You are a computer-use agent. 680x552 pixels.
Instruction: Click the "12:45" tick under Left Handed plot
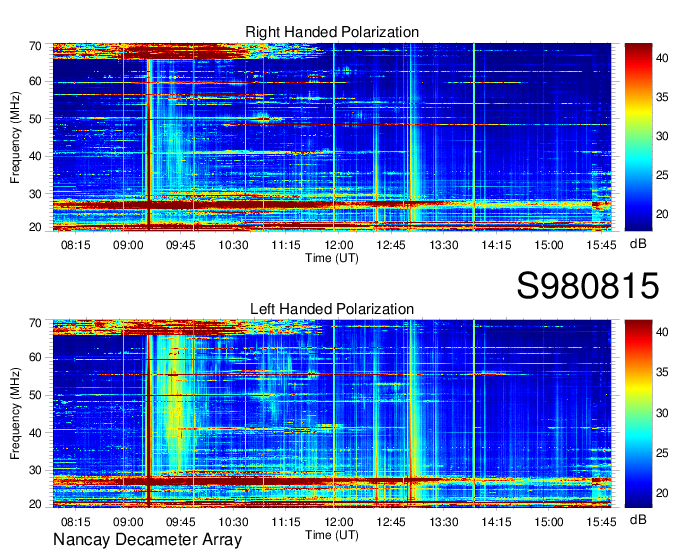point(391,522)
